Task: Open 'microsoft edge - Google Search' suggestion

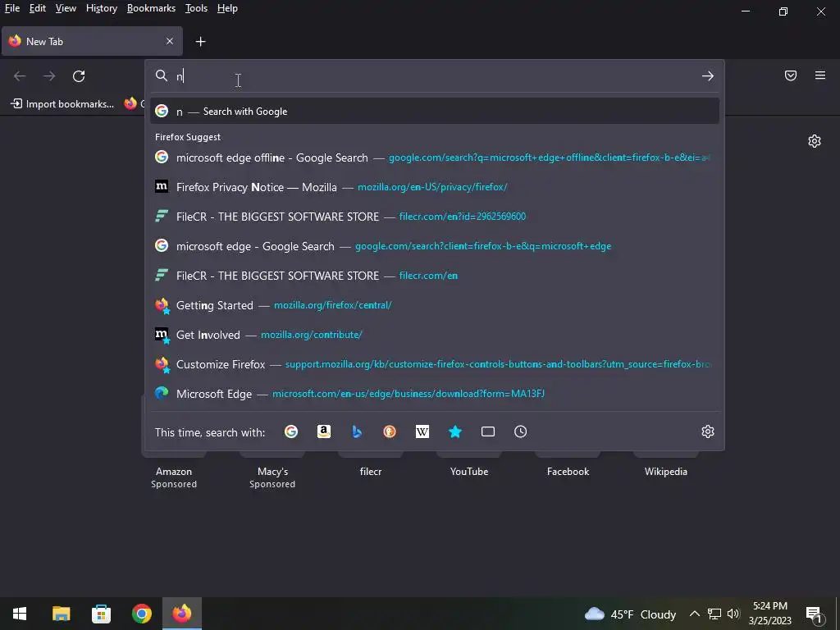Action: click(435, 246)
